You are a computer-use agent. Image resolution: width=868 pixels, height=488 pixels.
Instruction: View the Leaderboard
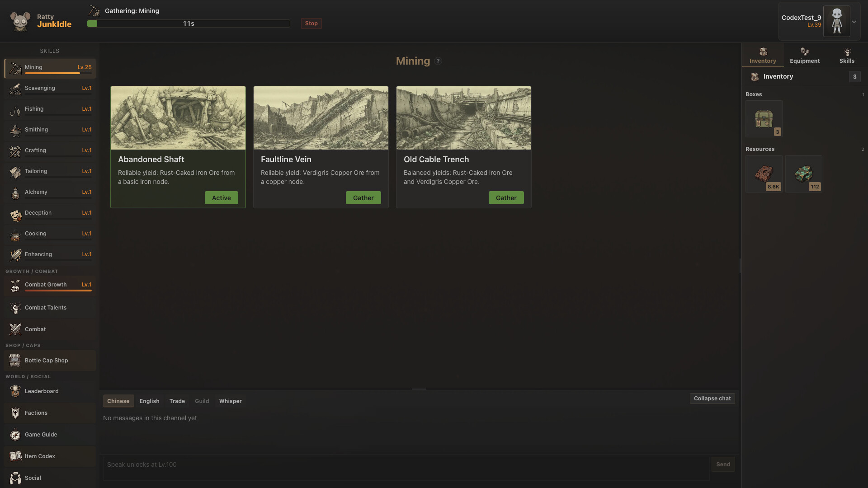pyautogui.click(x=50, y=391)
